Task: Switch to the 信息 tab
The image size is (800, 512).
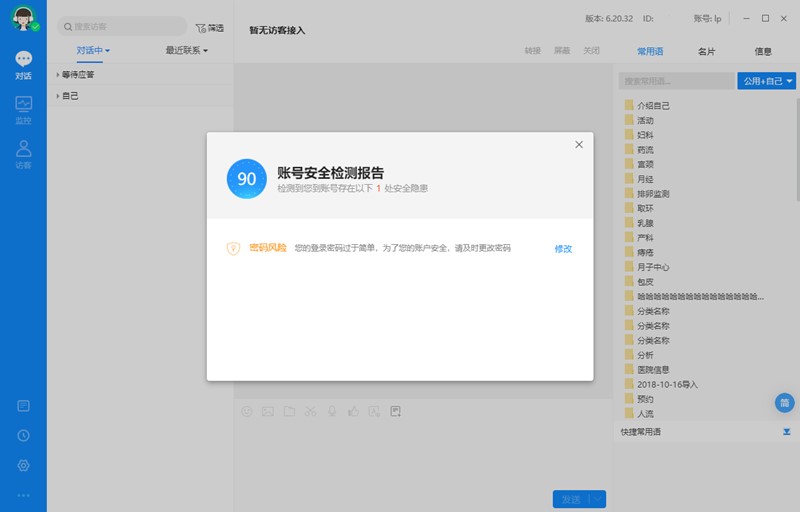Action: pyautogui.click(x=763, y=51)
